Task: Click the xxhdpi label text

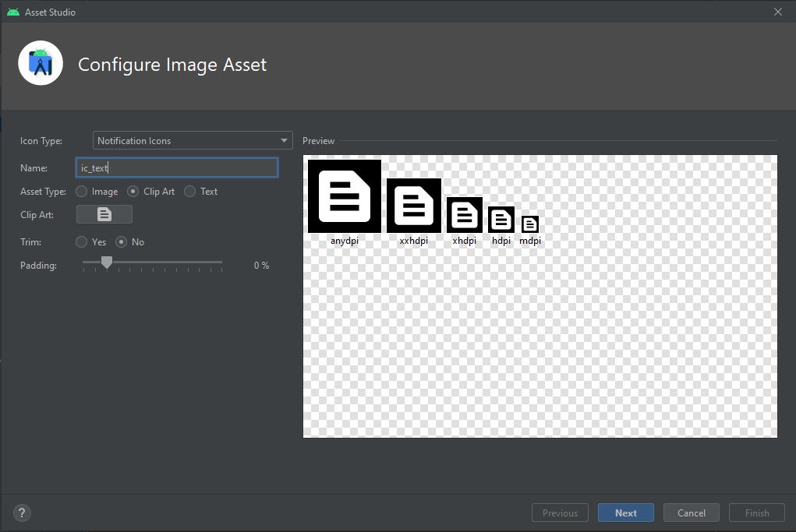Action: 414,241
